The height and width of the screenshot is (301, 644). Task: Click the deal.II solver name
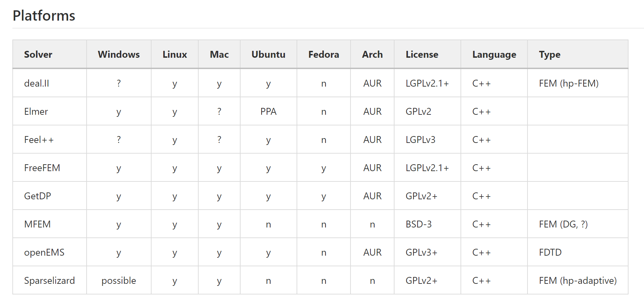point(37,83)
